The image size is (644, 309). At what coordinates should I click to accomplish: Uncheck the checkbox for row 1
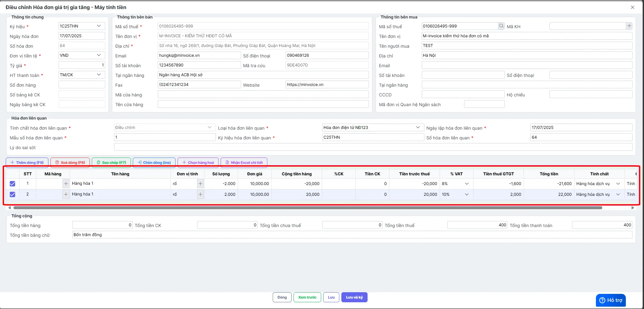point(12,184)
